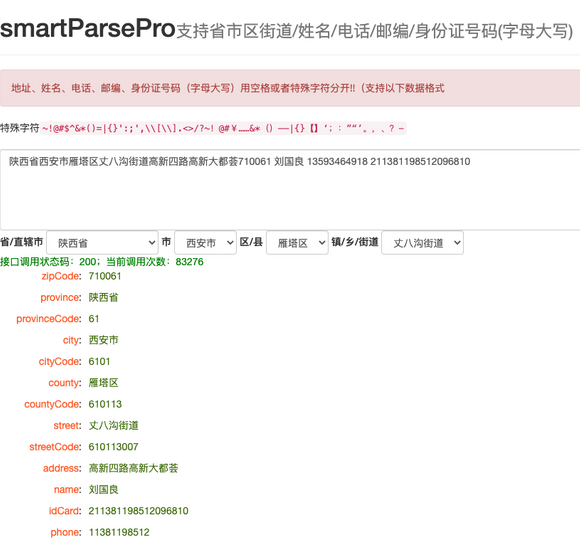
Task: Click the red alert banner about 地址、姓名、电话 format
Action: 290,88
